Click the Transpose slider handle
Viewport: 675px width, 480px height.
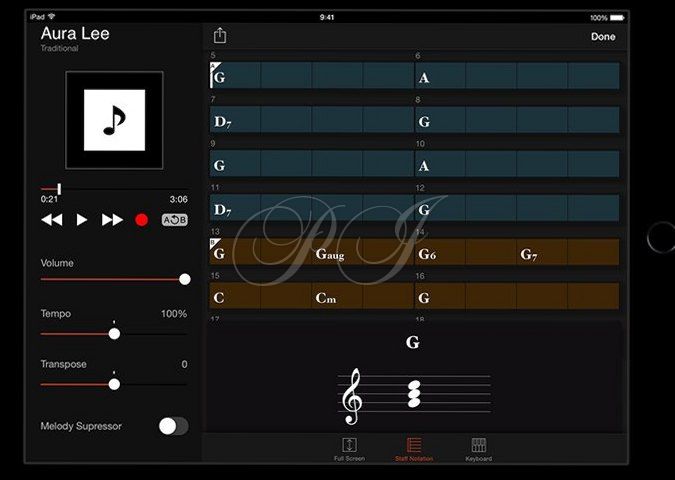point(114,384)
